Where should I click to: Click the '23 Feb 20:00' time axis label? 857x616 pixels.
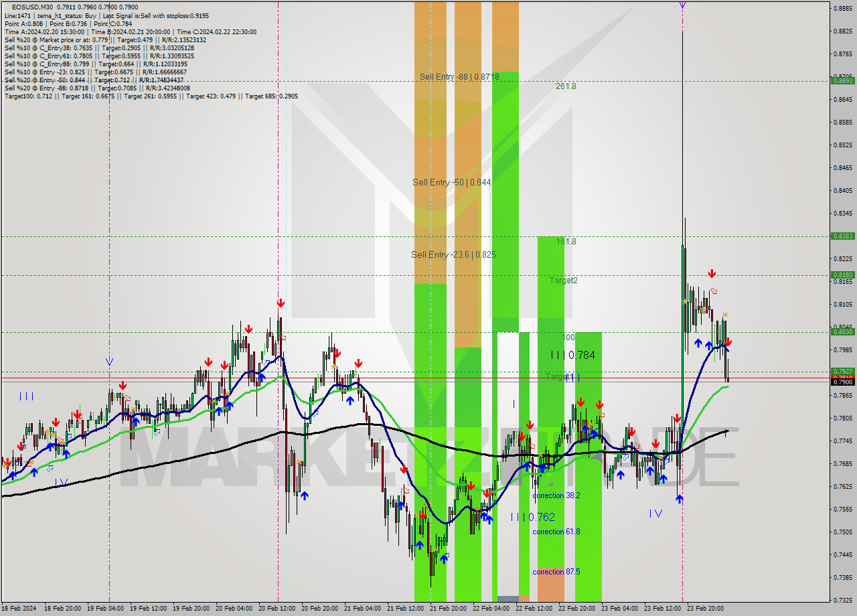[x=705, y=609]
